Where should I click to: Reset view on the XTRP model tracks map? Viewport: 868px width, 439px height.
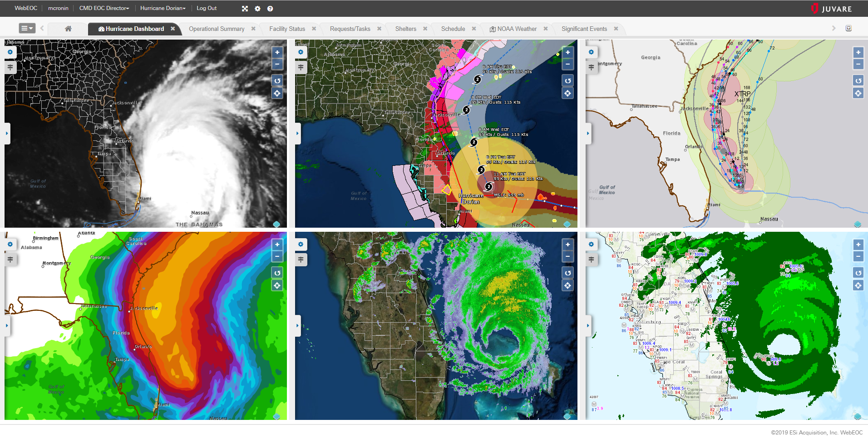pos(858,81)
